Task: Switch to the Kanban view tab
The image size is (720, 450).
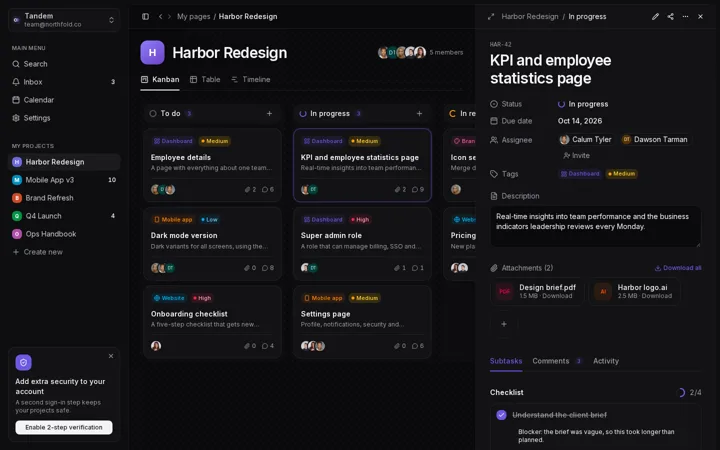Action: coord(160,79)
